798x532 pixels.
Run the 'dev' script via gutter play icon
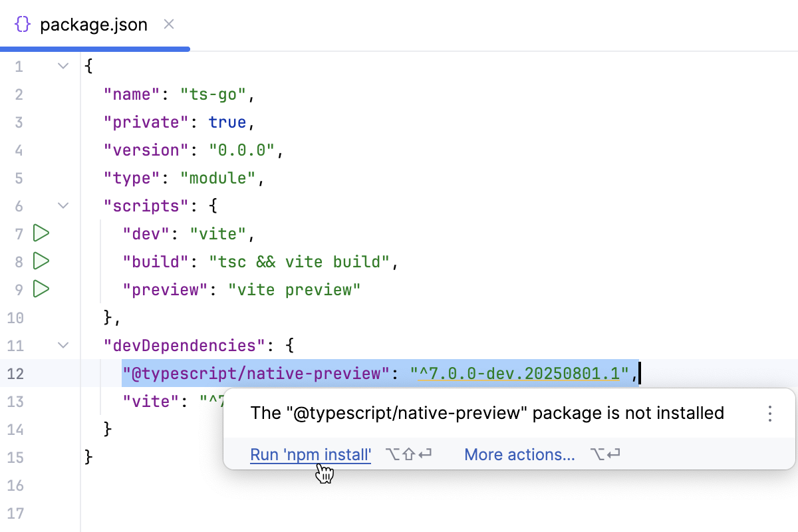pyautogui.click(x=41, y=233)
